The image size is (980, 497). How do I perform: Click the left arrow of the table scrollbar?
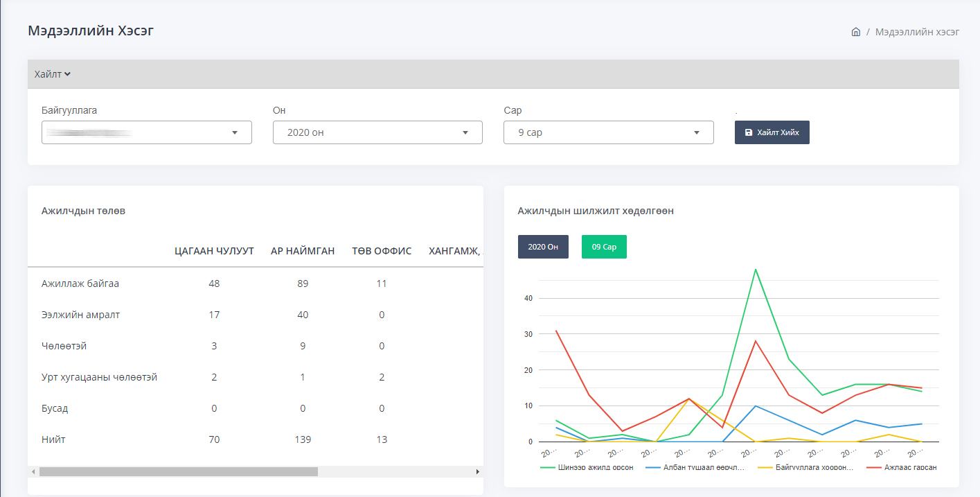pyautogui.click(x=33, y=471)
